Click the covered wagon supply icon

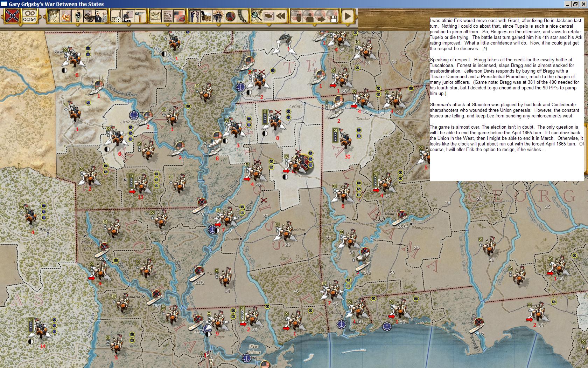[x=206, y=16]
